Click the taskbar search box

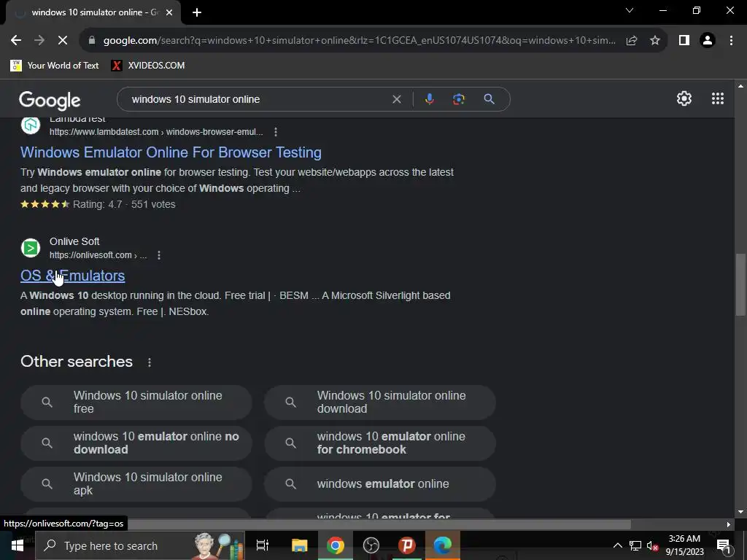click(140, 545)
